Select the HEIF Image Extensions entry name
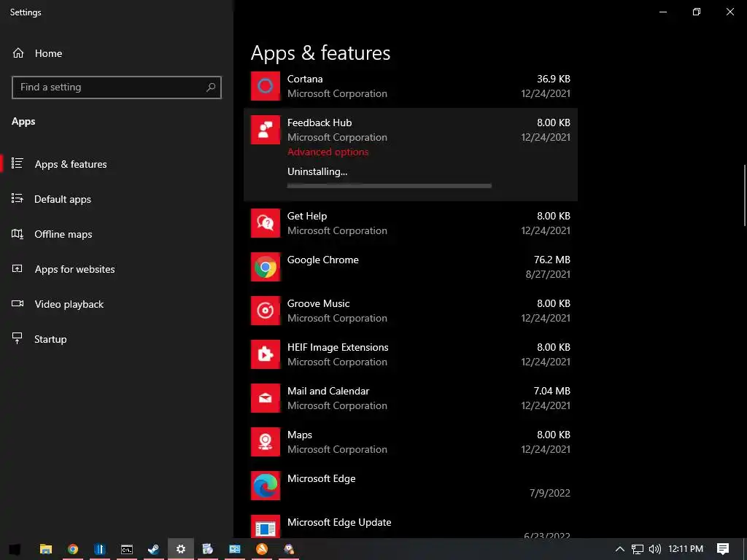Viewport: 747px width, 560px height. pos(338,348)
